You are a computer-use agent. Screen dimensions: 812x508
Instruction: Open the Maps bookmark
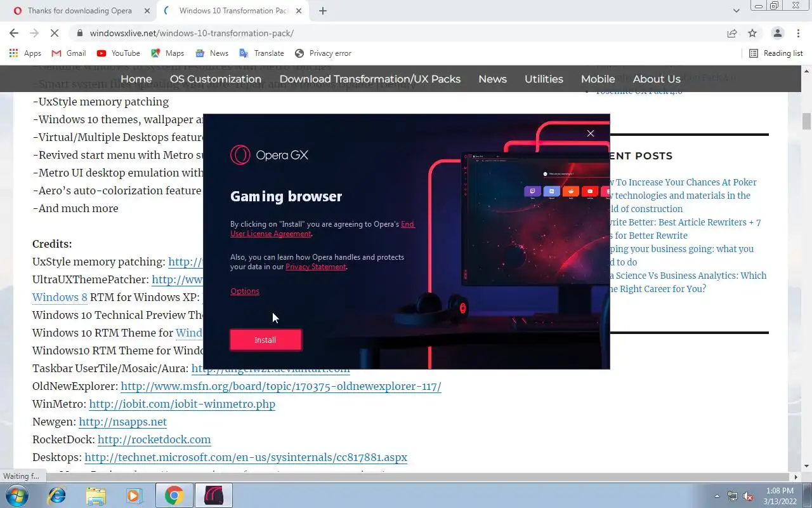(167, 53)
